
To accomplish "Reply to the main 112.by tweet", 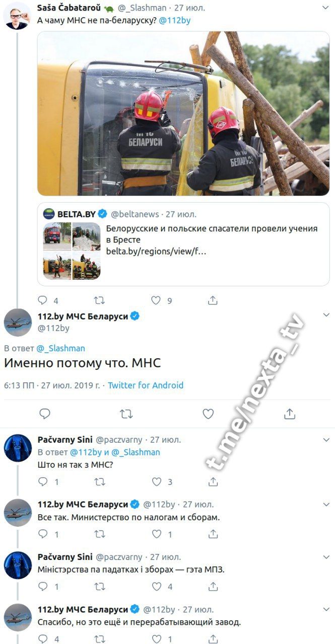I will [45, 414].
